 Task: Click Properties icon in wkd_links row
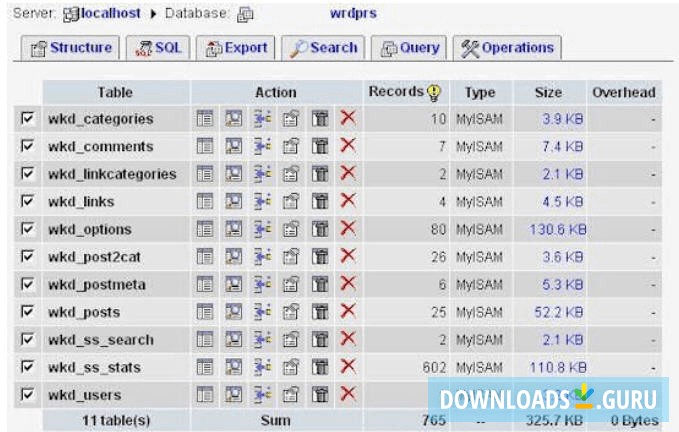[x=291, y=202]
